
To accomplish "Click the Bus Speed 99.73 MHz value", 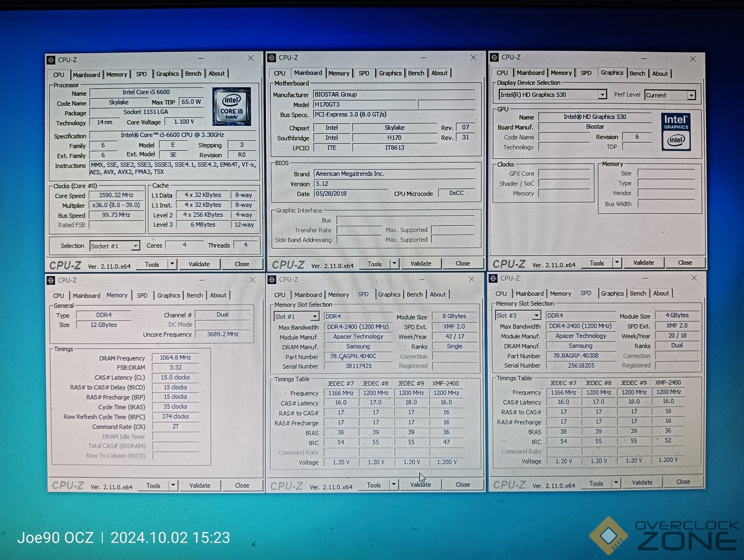I will (116, 215).
